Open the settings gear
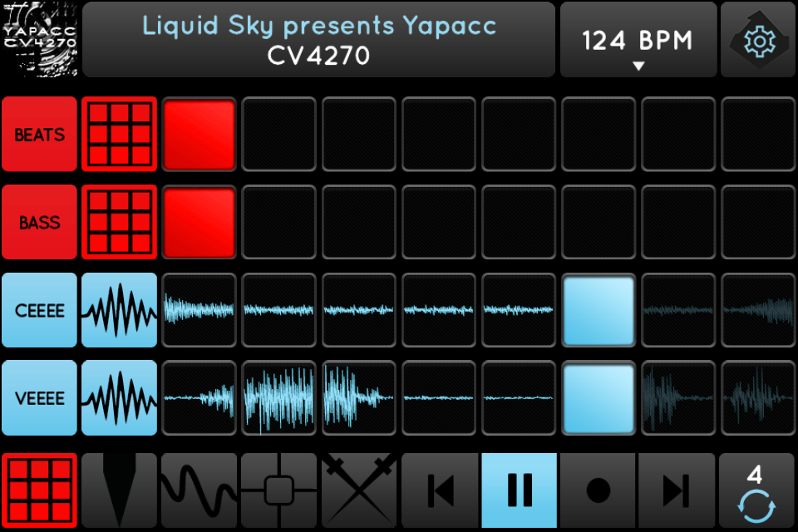The image size is (798, 532). coord(758,40)
